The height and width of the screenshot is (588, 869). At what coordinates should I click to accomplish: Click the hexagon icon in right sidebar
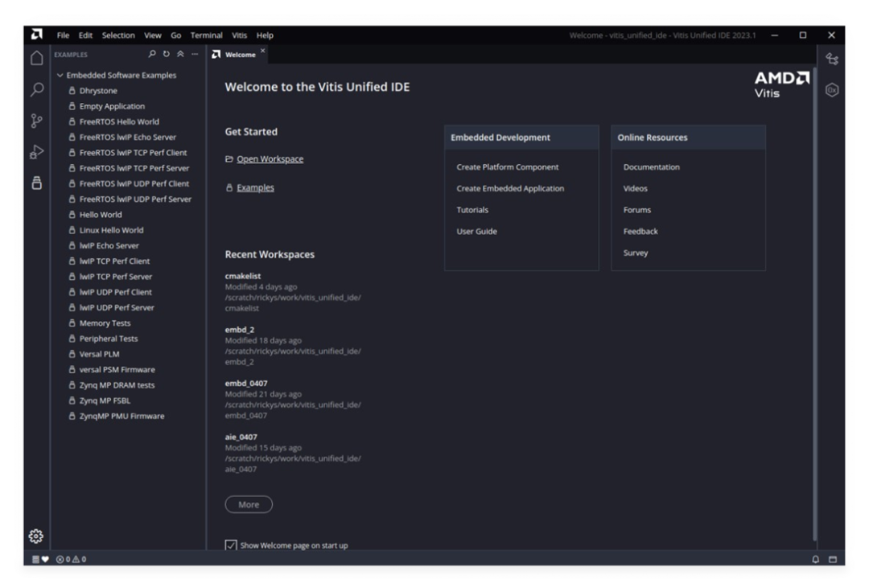[832, 90]
